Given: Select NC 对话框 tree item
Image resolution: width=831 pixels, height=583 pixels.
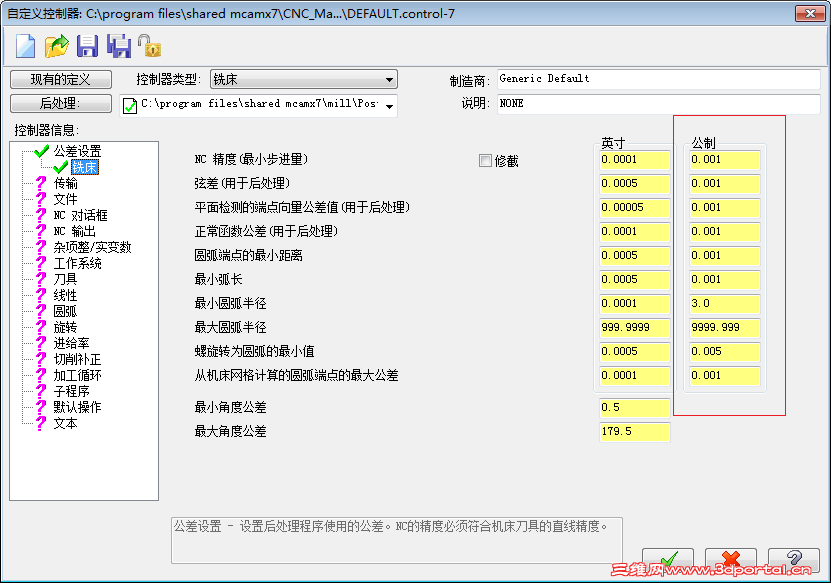Looking at the screenshot, I should 81,215.
